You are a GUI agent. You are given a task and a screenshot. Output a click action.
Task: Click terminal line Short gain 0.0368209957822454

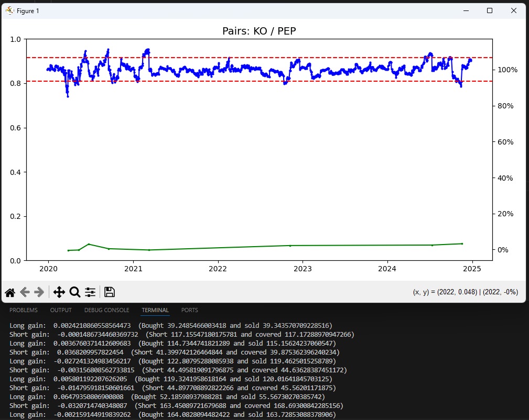pos(175,352)
